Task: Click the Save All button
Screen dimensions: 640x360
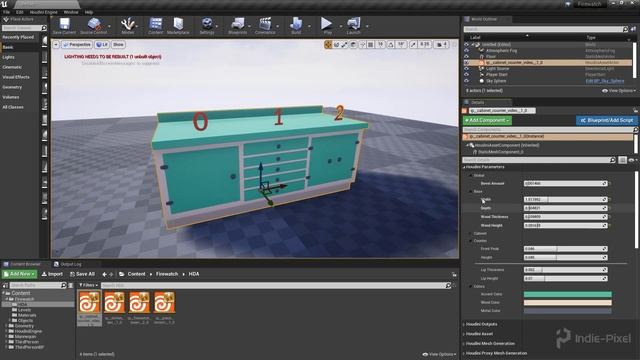Action: [82, 274]
